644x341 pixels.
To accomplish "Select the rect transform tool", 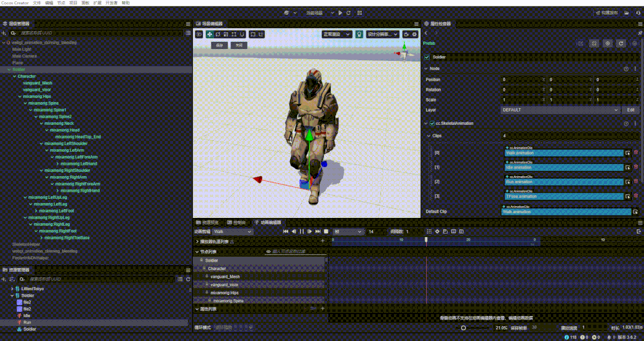I will click(234, 35).
